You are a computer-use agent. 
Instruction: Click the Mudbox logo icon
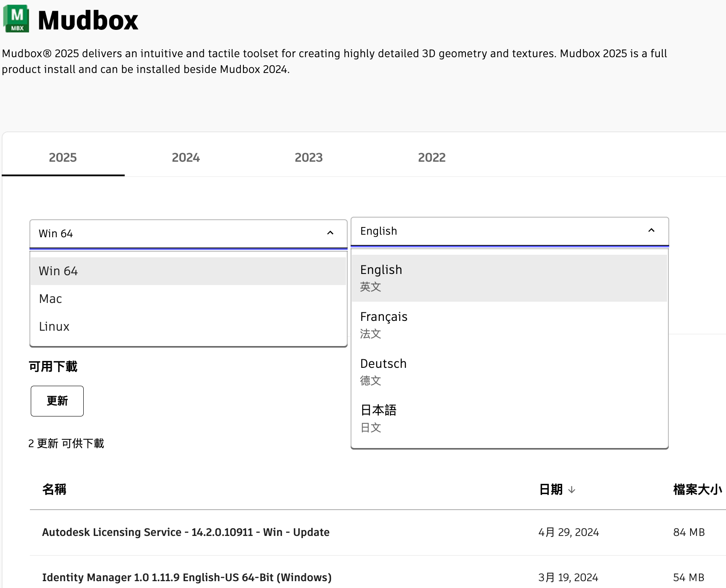click(16, 19)
